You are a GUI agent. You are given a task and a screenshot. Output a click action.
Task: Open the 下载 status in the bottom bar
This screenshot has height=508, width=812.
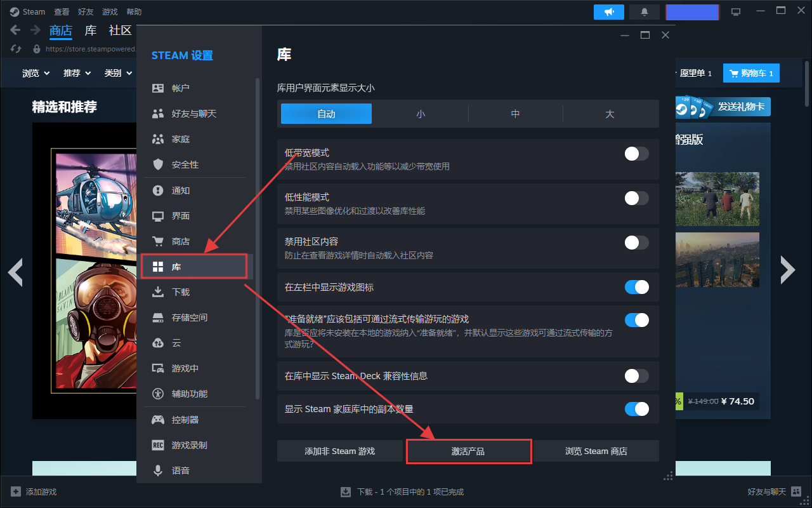pyautogui.click(x=402, y=491)
